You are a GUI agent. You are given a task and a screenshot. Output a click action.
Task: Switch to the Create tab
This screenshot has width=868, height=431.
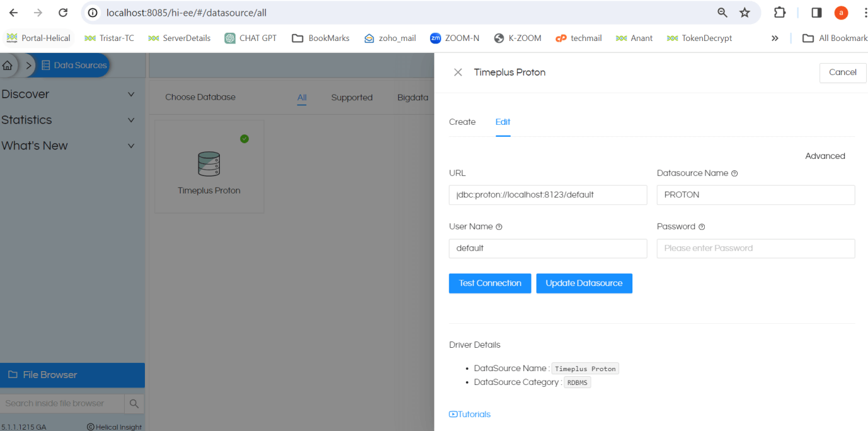coord(462,122)
